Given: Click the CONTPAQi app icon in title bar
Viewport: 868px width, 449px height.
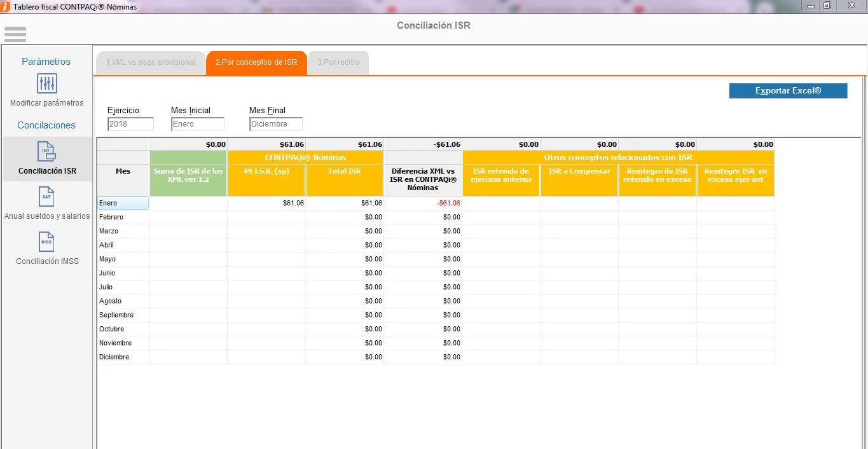Looking at the screenshot, I should point(6,6).
